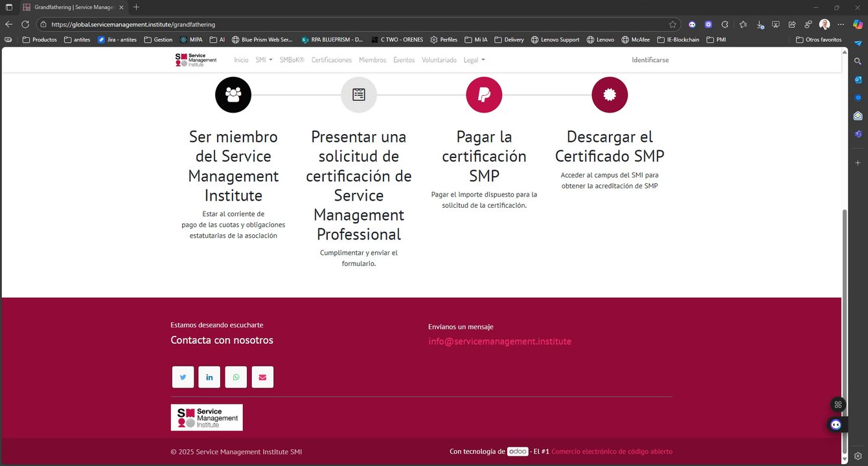Click the Odoo logo in footer
The width and height of the screenshot is (868, 466).
coord(518,451)
